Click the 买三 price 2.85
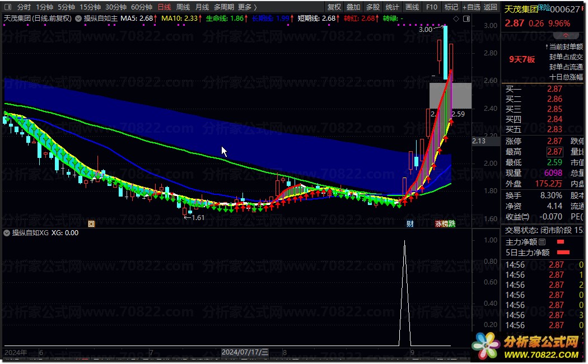 554,109
